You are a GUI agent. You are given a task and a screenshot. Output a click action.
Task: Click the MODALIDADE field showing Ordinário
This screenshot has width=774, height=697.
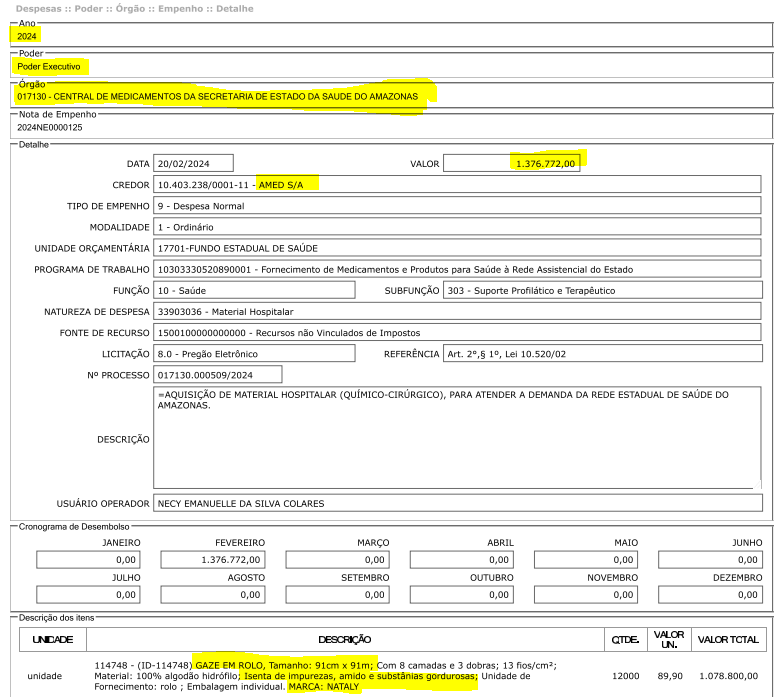[x=457, y=227]
